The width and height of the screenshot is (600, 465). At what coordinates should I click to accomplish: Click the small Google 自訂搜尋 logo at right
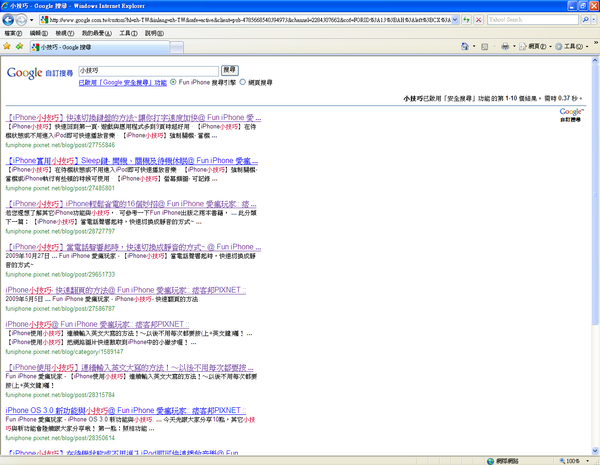[571, 114]
